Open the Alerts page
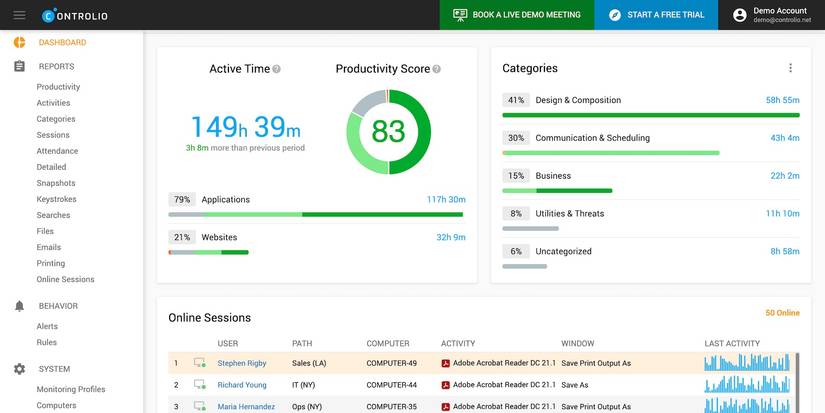The width and height of the screenshot is (825, 413). (x=47, y=326)
